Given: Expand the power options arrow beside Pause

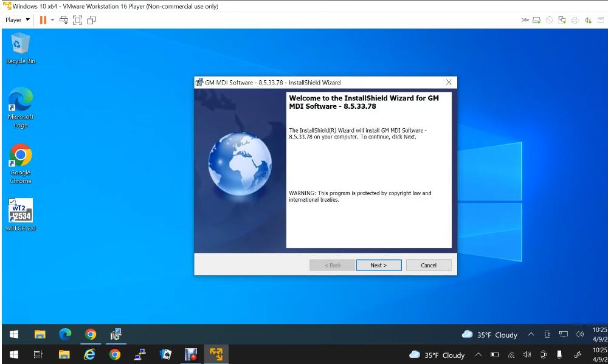Looking at the screenshot, I should coord(52,20).
